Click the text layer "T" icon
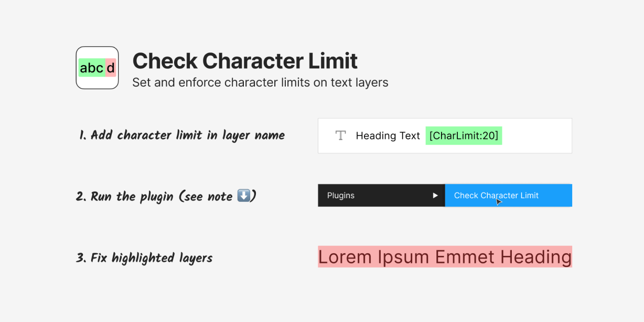644x322 pixels. [x=340, y=135]
